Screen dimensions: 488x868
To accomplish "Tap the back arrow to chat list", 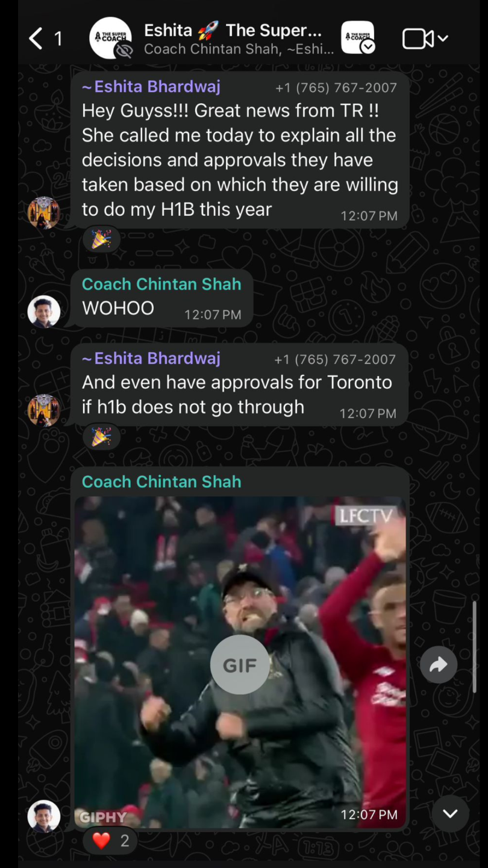I will tap(36, 39).
